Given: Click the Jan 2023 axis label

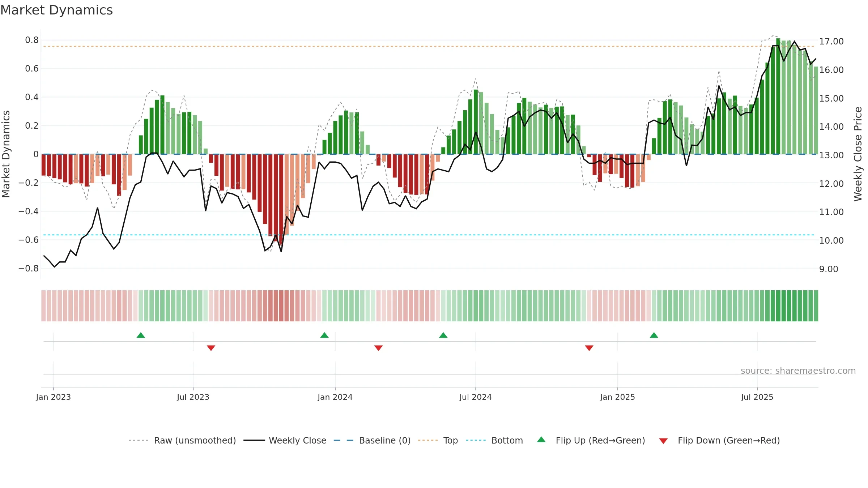Looking at the screenshot, I should 54,397.
